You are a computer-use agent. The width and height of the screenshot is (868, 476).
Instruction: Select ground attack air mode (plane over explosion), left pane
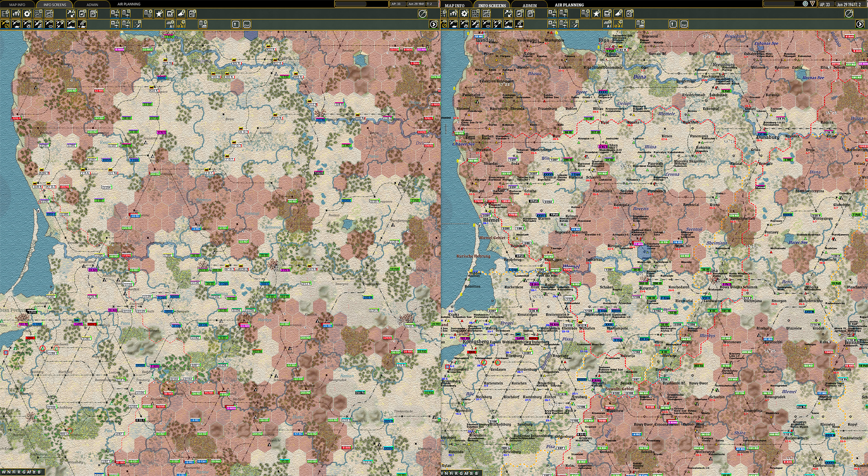(x=27, y=24)
